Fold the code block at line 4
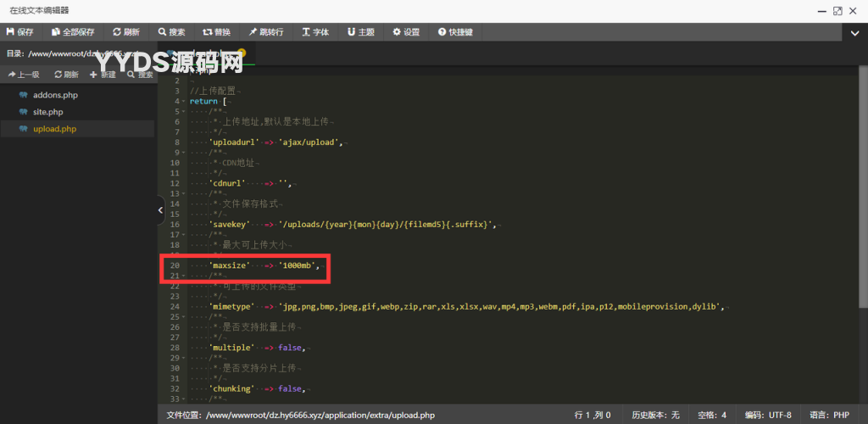Viewport: 868px width, 424px height. pyautogui.click(x=184, y=101)
